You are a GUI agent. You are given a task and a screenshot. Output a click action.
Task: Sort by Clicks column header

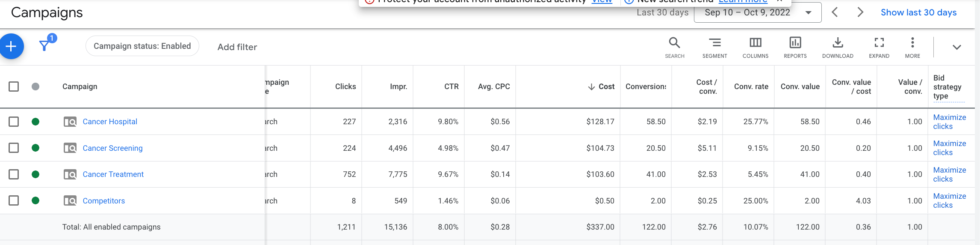point(345,87)
